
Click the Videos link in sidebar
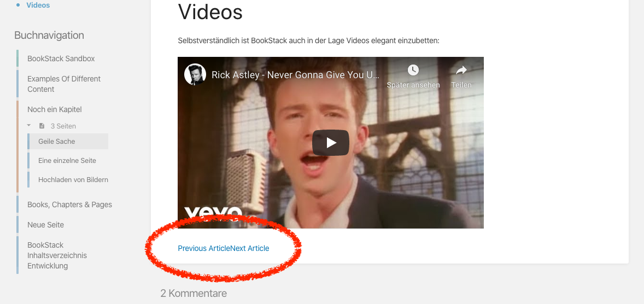tap(38, 5)
